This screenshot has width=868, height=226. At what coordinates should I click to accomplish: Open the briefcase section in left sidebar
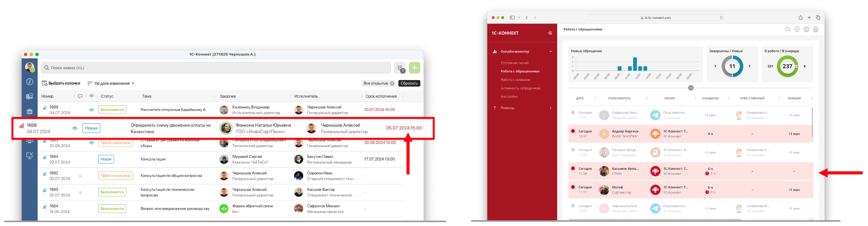[30, 112]
